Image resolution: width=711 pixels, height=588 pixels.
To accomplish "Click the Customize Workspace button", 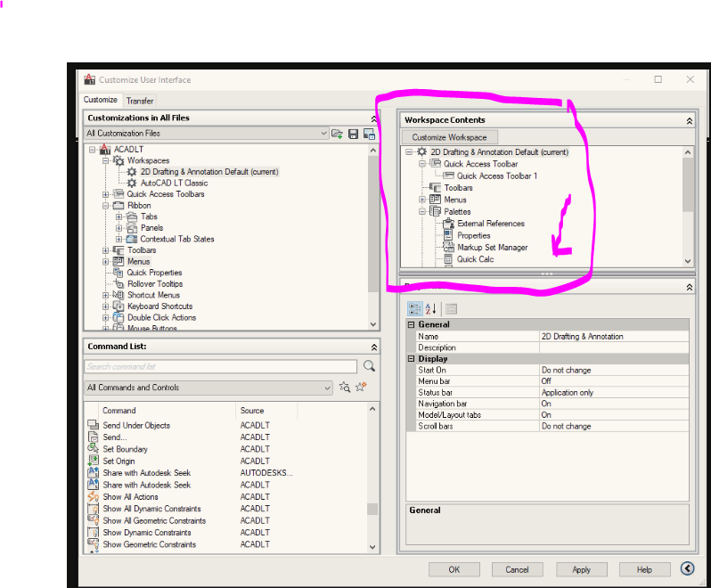I will [449, 137].
